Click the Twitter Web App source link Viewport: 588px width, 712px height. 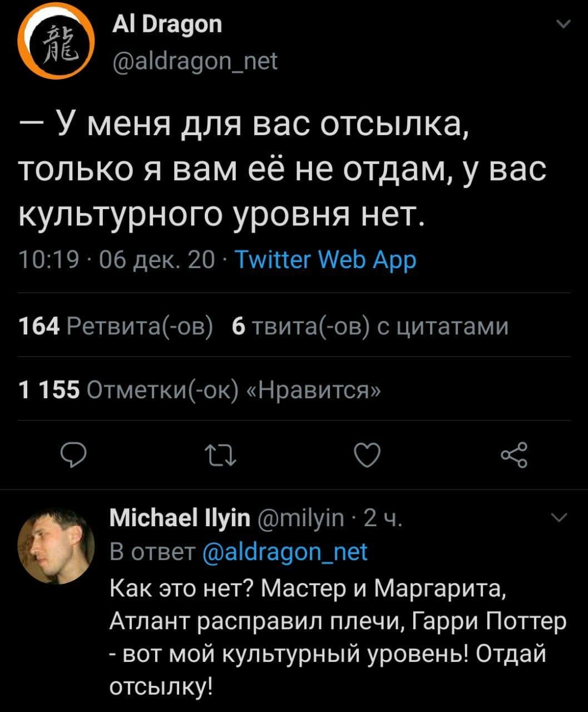coord(326,259)
